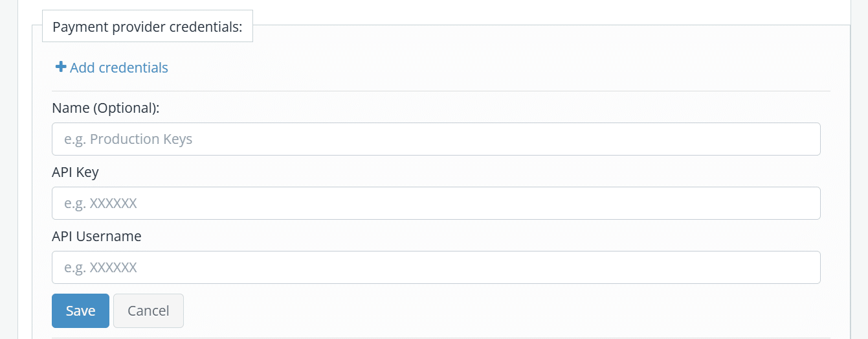Place cursor in the Production Keys placeholder field
This screenshot has height=339, width=868.
[436, 139]
